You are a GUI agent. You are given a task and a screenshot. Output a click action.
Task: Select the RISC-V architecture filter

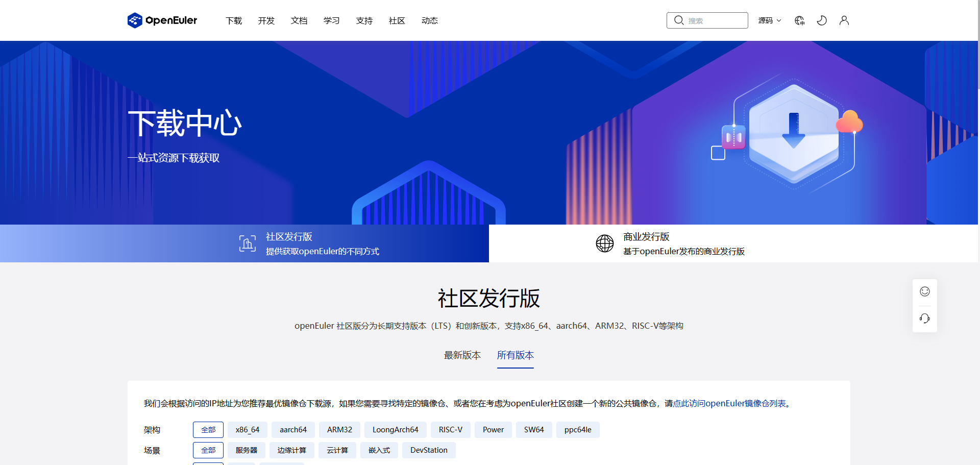450,429
